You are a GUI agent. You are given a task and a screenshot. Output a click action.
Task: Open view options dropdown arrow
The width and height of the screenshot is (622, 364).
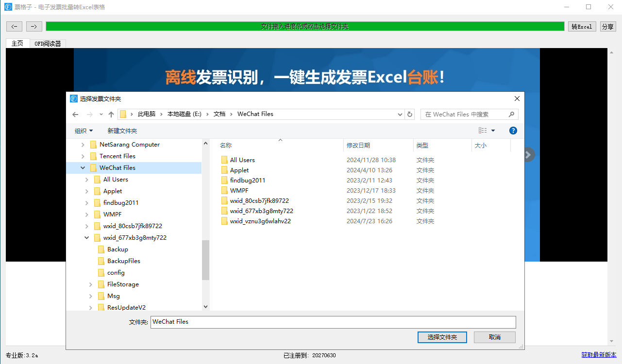click(493, 131)
